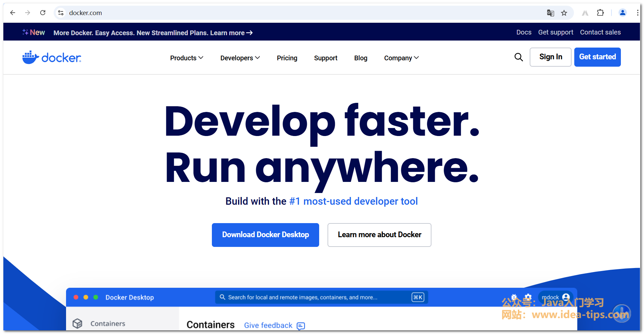Expand the Products menu
Image resolution: width=644 pixels, height=334 pixels.
click(x=187, y=58)
